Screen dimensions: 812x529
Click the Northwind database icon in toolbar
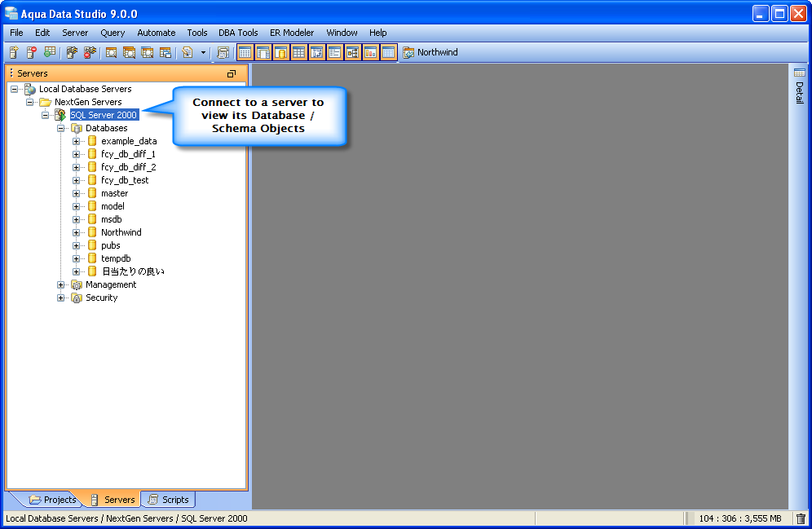click(408, 52)
